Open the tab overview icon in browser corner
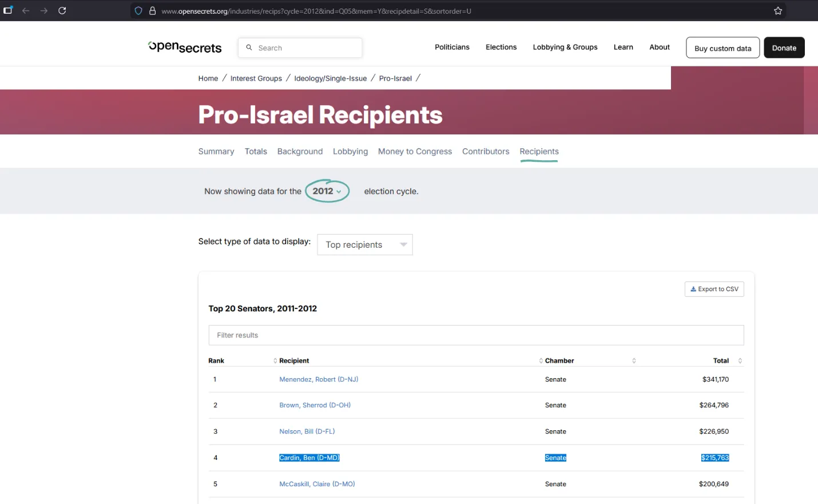This screenshot has height=504, width=818. [8, 10]
